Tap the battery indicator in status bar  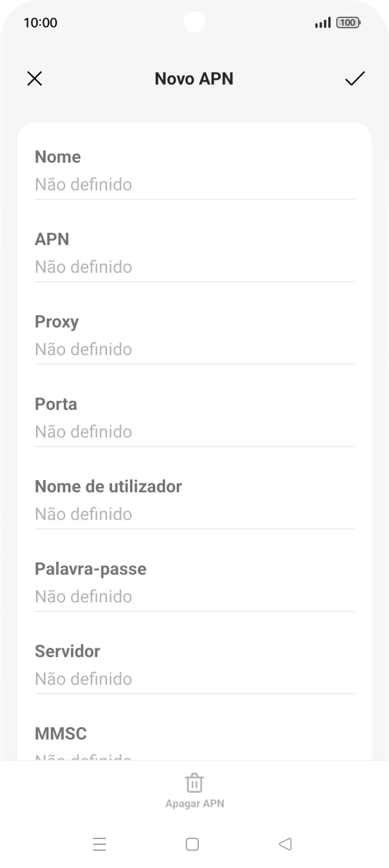[348, 23]
